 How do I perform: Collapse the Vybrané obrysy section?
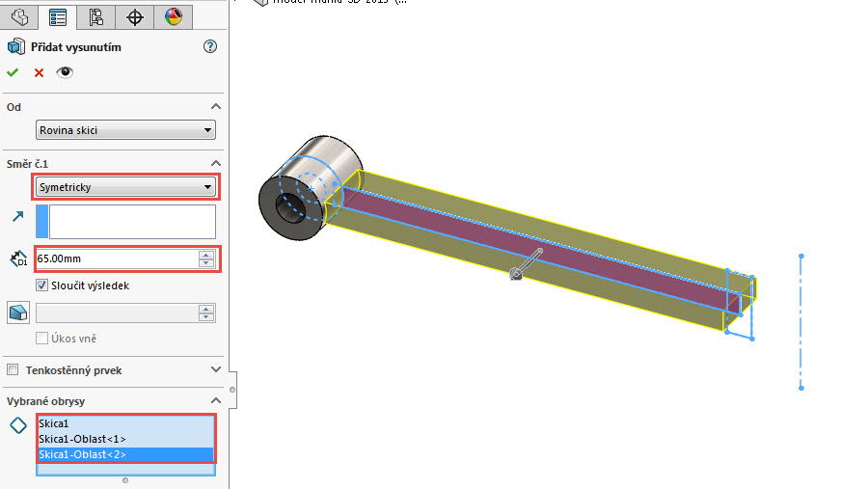[216, 401]
